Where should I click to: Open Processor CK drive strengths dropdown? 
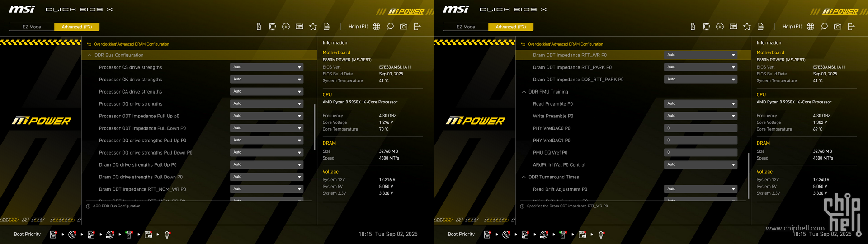(267, 80)
